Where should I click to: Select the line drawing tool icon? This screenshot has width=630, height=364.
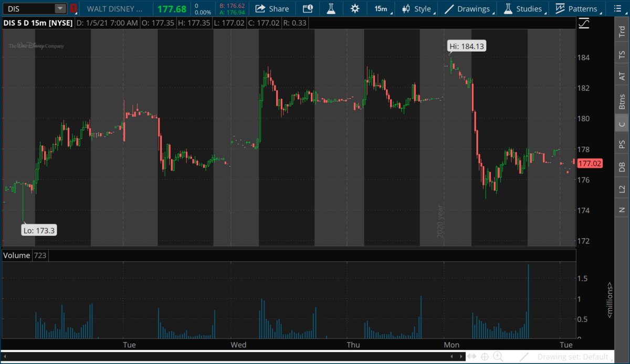coord(524,357)
